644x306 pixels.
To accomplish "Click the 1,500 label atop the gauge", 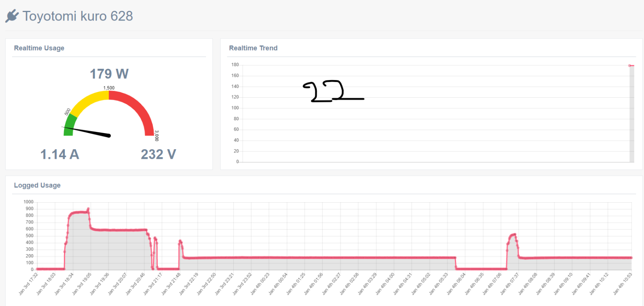I will pyautogui.click(x=109, y=88).
